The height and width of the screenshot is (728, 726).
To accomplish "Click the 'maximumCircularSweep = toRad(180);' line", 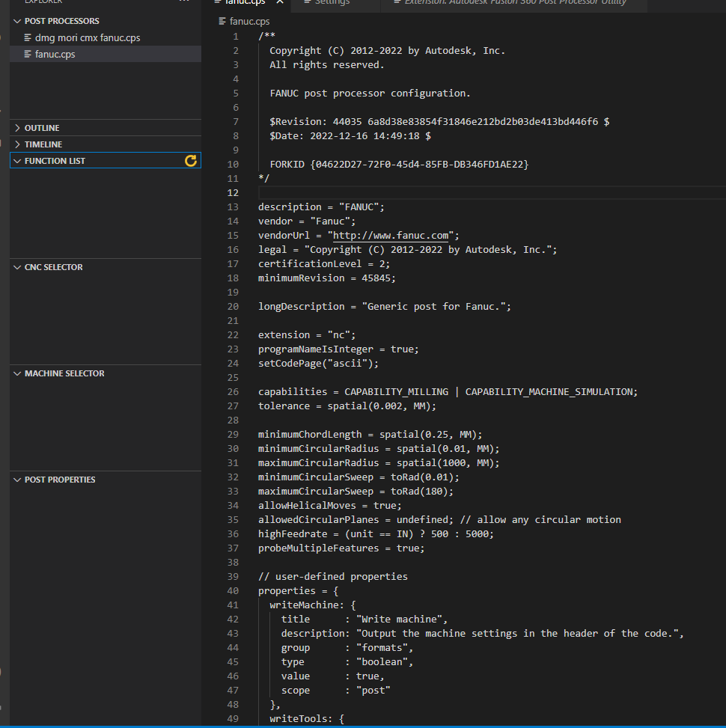I will pyautogui.click(x=356, y=492).
